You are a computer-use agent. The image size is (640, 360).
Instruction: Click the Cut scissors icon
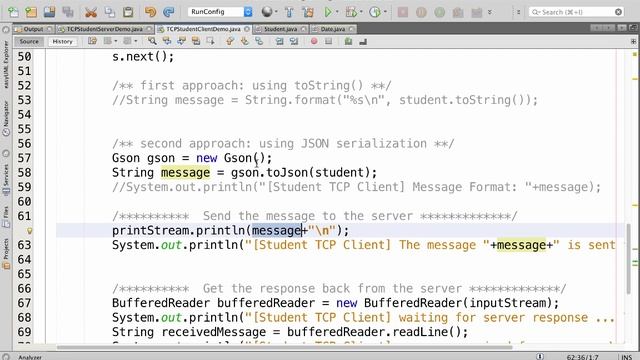(91, 12)
